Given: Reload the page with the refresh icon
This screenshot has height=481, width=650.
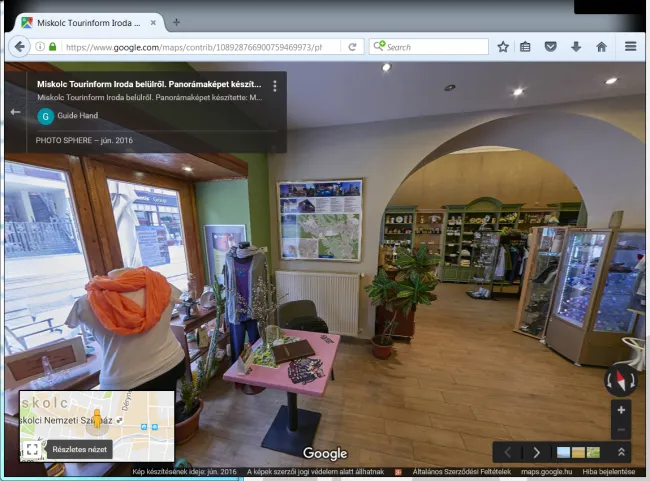Looking at the screenshot, I should (x=352, y=47).
